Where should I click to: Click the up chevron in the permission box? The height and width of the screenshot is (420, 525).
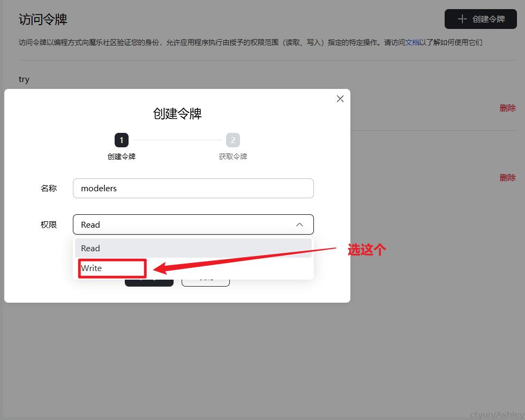299,225
